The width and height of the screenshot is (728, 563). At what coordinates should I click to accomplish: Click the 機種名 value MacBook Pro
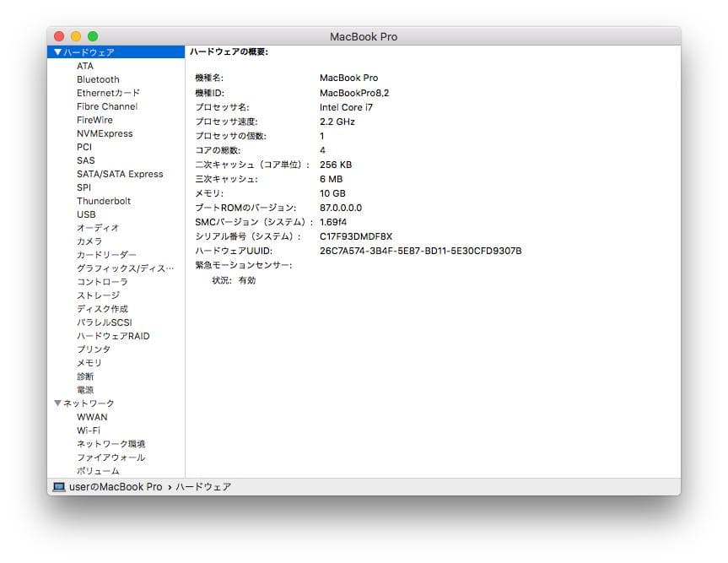click(348, 78)
